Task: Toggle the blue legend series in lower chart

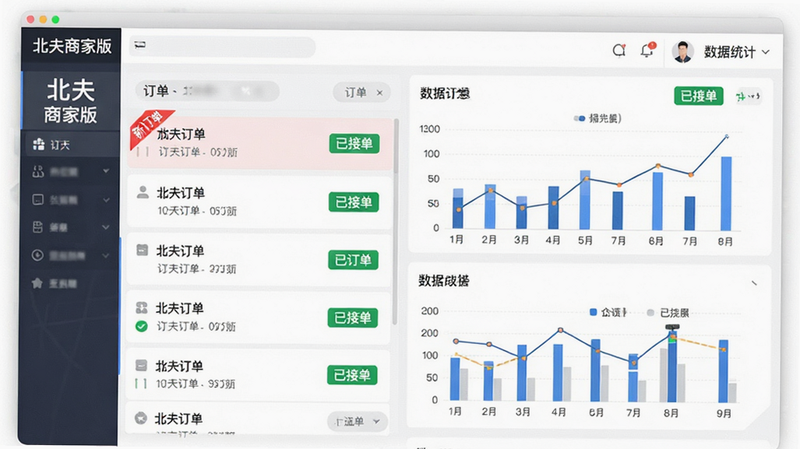Action: pos(608,312)
